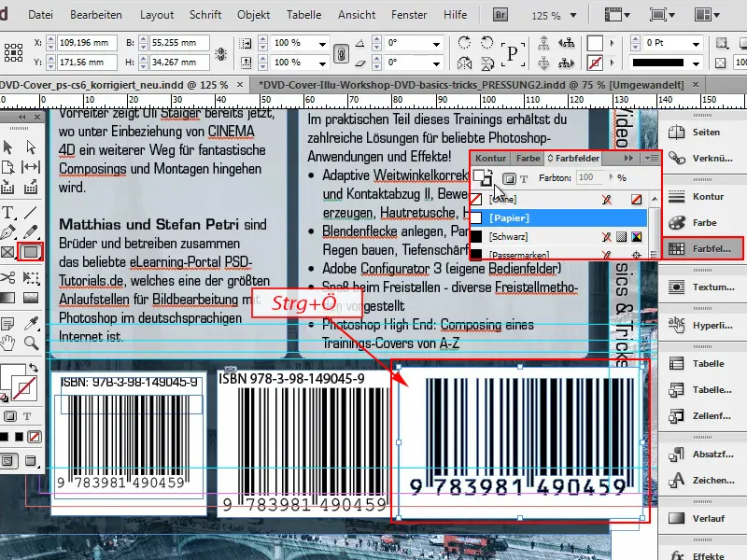Select the Hand tool
This screenshot has height=560, width=747.
tap(7, 343)
